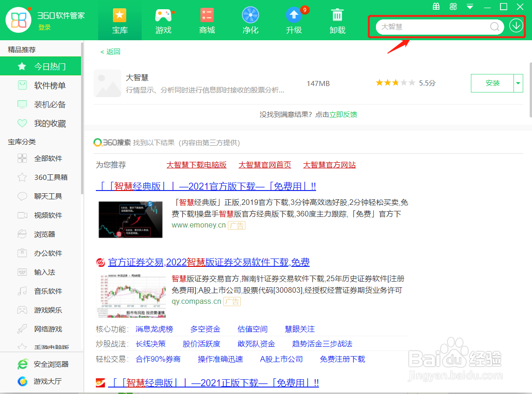The image size is (532, 394).
Task: Click the 网络游戏 sword icon
Action: click(x=22, y=329)
